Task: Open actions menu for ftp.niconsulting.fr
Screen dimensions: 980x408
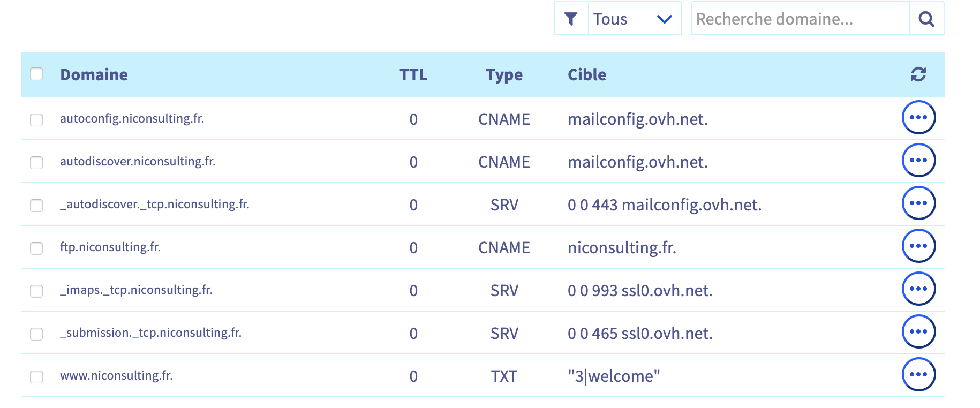Action: 918,246
